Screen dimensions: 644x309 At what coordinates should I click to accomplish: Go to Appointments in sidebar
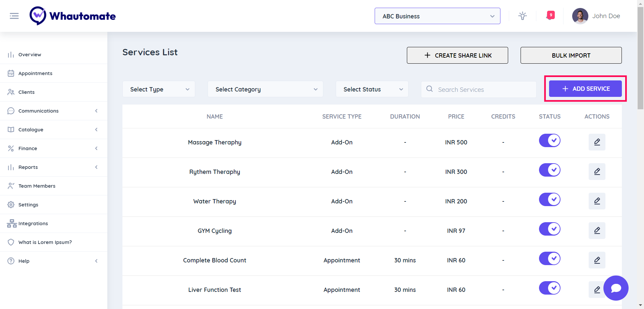tap(35, 73)
